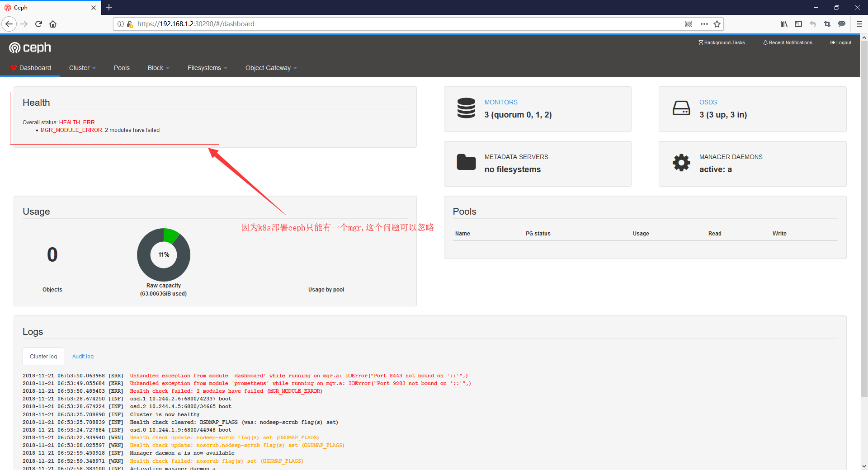The width and height of the screenshot is (868, 470).
Task: Open Background-Tasks in the header
Action: pos(722,42)
